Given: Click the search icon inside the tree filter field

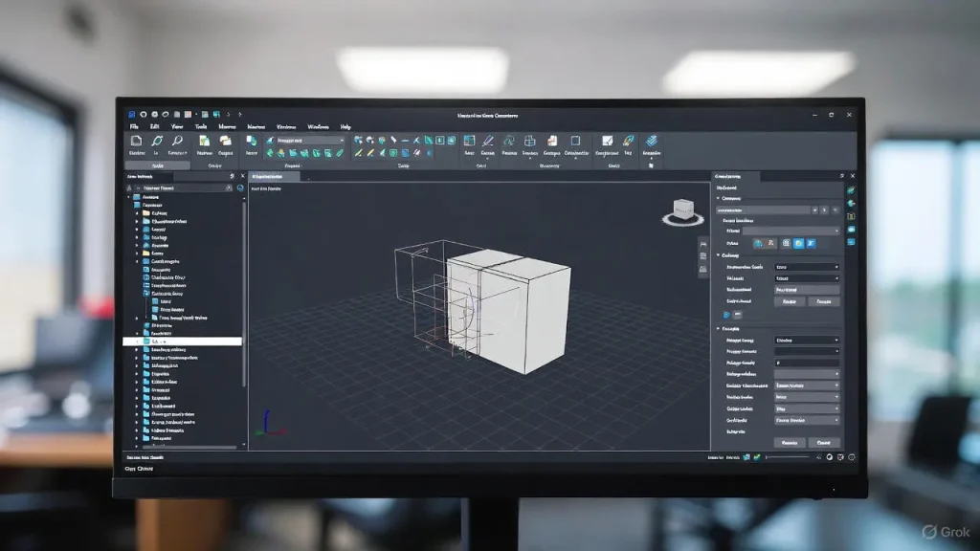Looking at the screenshot, I should (229, 188).
